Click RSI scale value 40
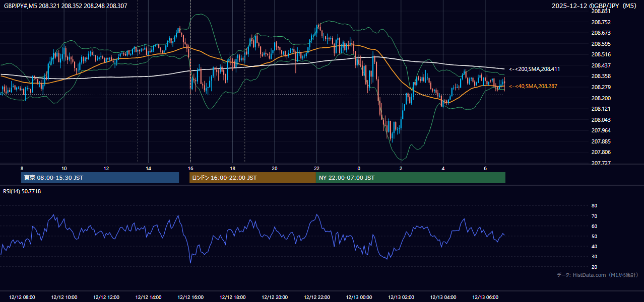This screenshot has width=644, height=302. coord(594,247)
